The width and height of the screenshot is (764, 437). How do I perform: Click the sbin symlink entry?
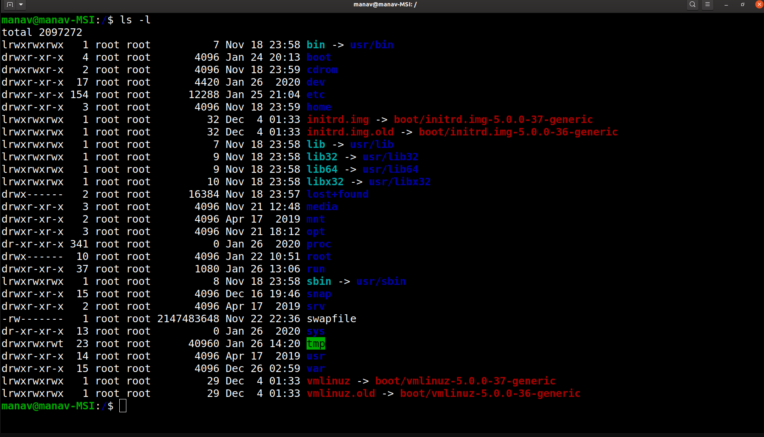(x=319, y=281)
